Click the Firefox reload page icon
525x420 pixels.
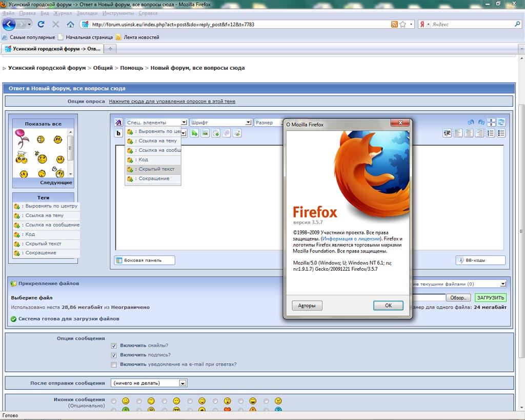click(x=42, y=24)
